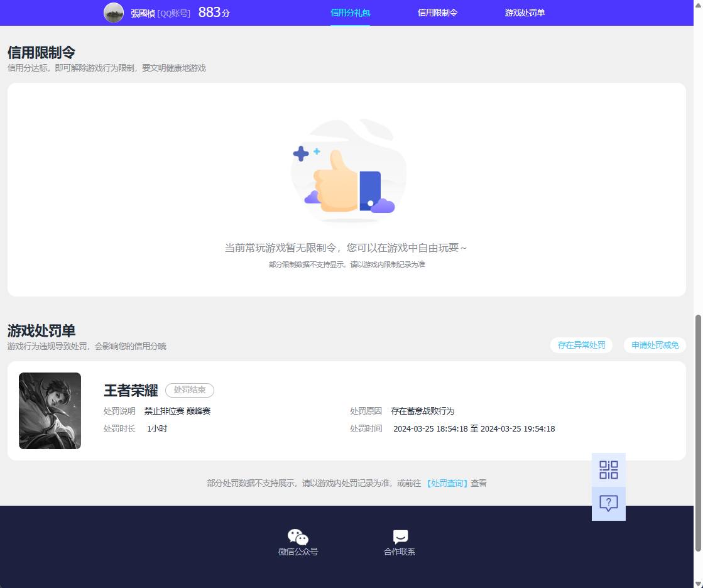
Task: Switch to 游戏处罚单 tab
Action: [525, 13]
